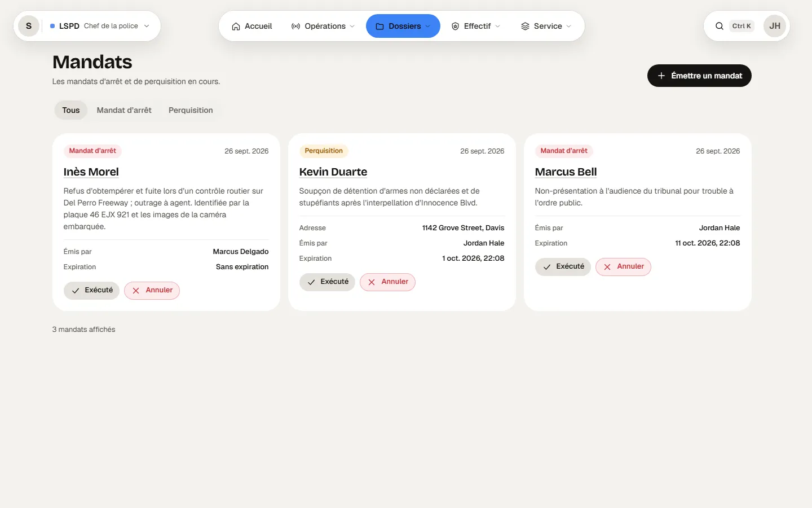Click the broadcast icon beside Opérations

[x=295, y=27]
